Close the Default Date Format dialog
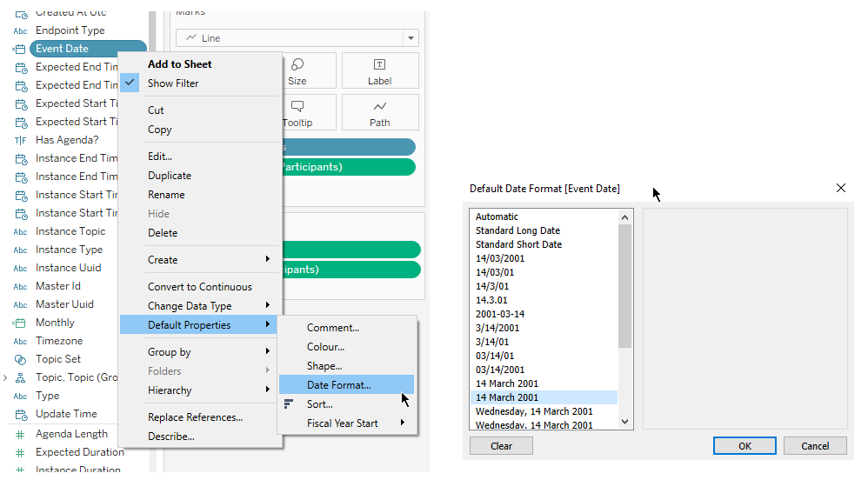Screen dimensions: 868x480 (841, 188)
